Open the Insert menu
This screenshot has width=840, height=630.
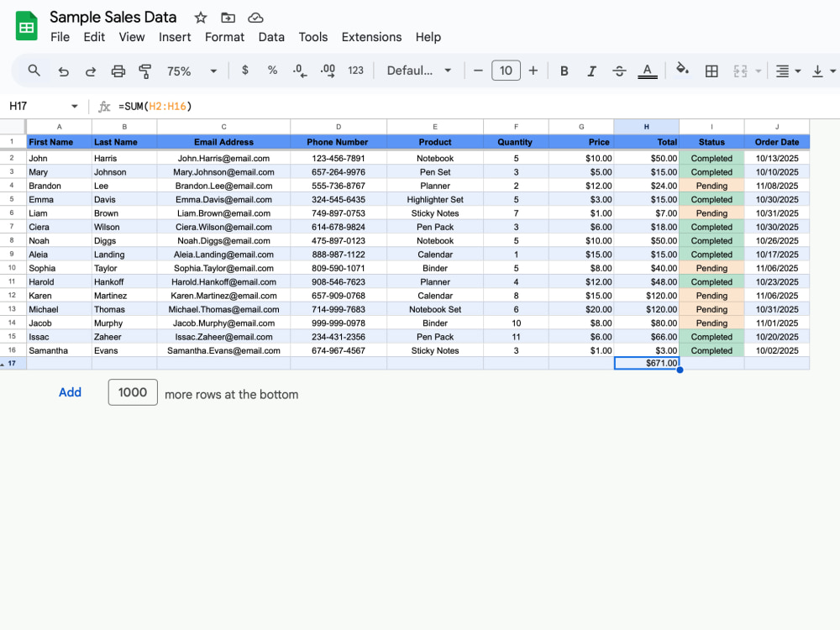pyautogui.click(x=175, y=37)
